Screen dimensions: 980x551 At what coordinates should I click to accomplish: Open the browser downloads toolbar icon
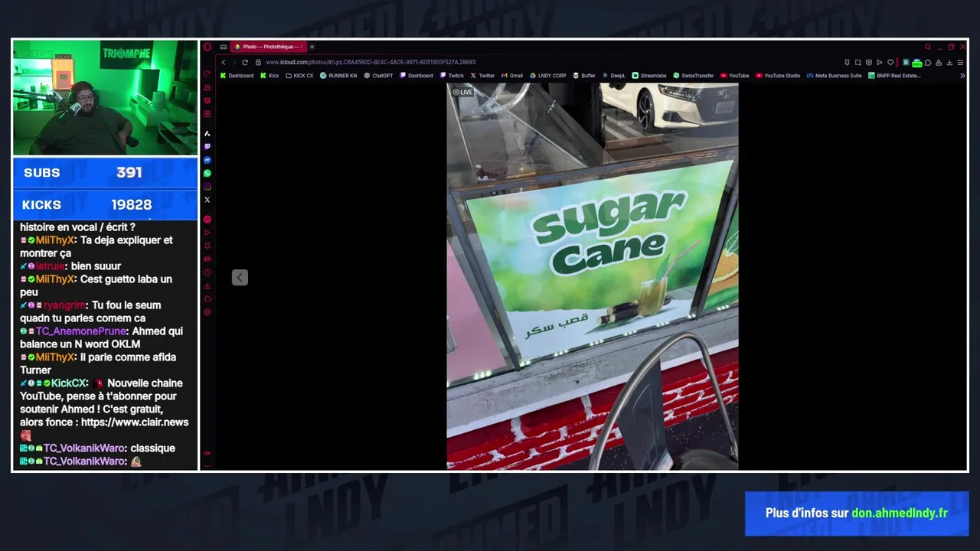[949, 62]
